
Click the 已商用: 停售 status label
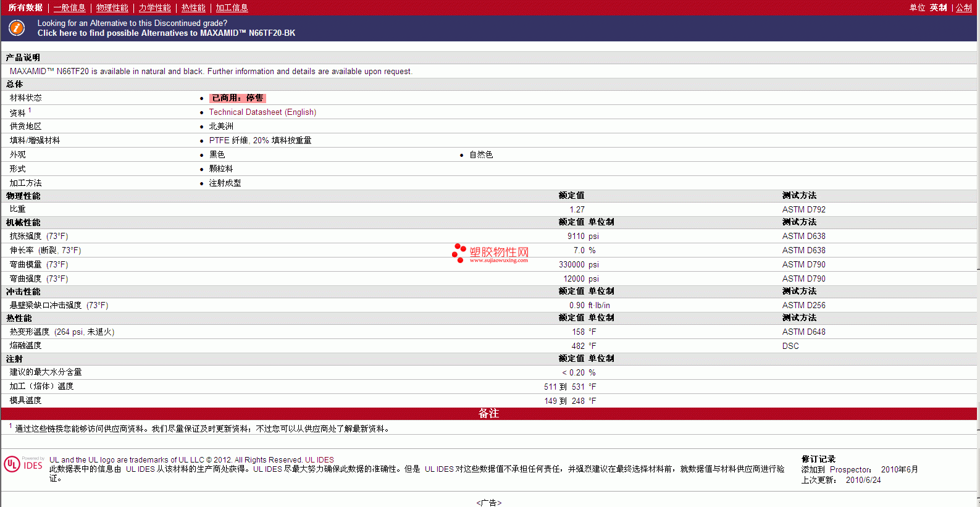[x=238, y=98]
